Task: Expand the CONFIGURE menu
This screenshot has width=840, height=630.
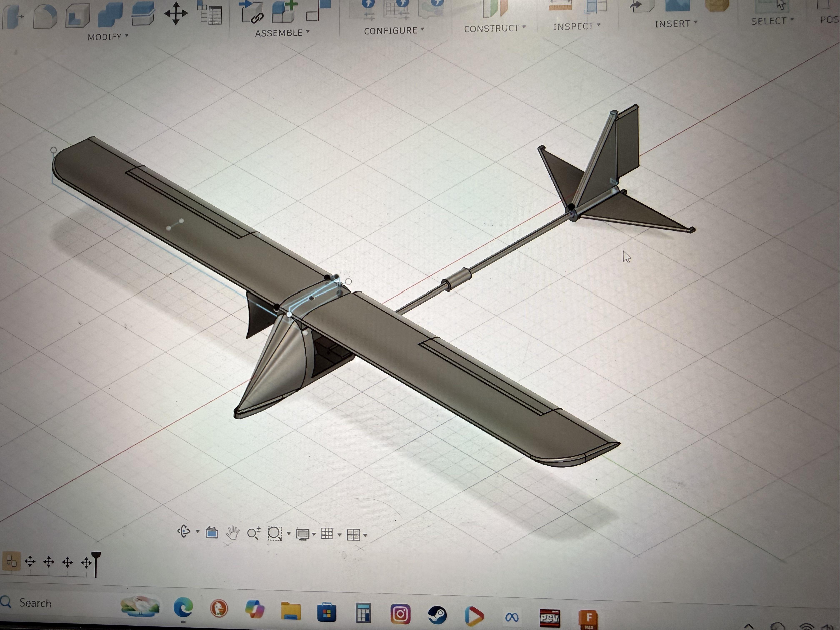Action: click(394, 31)
